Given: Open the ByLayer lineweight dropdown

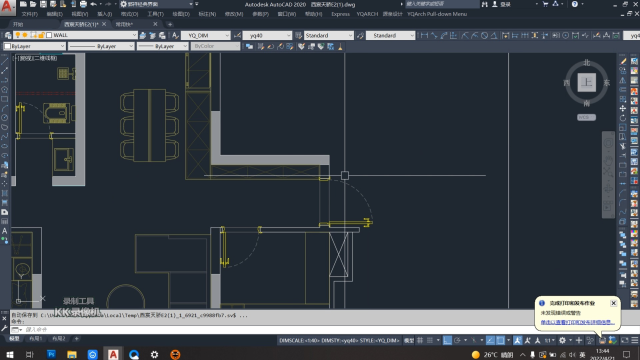Looking at the screenshot, I should pyautogui.click(x=162, y=46).
